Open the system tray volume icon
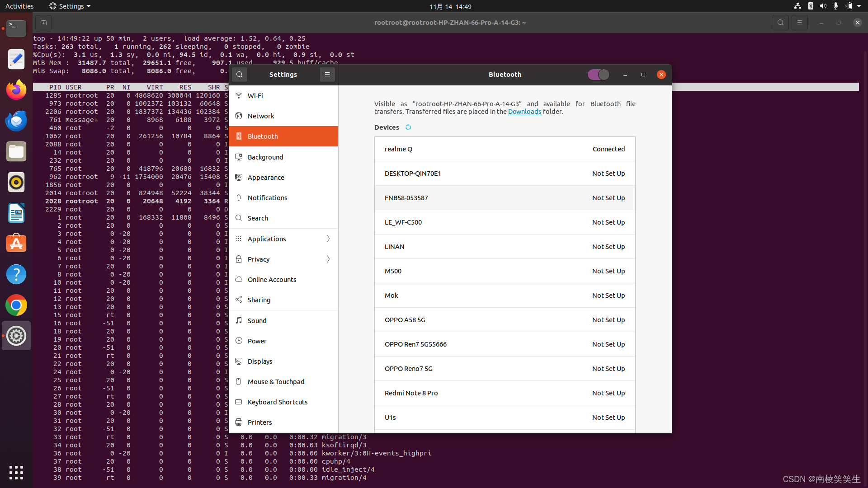Image resolution: width=868 pixels, height=488 pixels. (823, 6)
